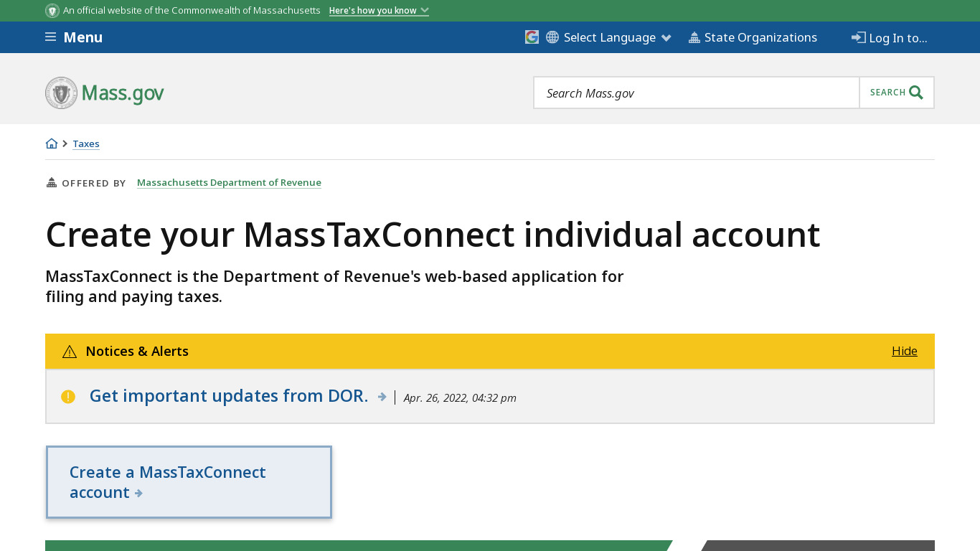Open Massachusetts Department of Revenue link
This screenshot has height=551, width=980.
pos(229,183)
